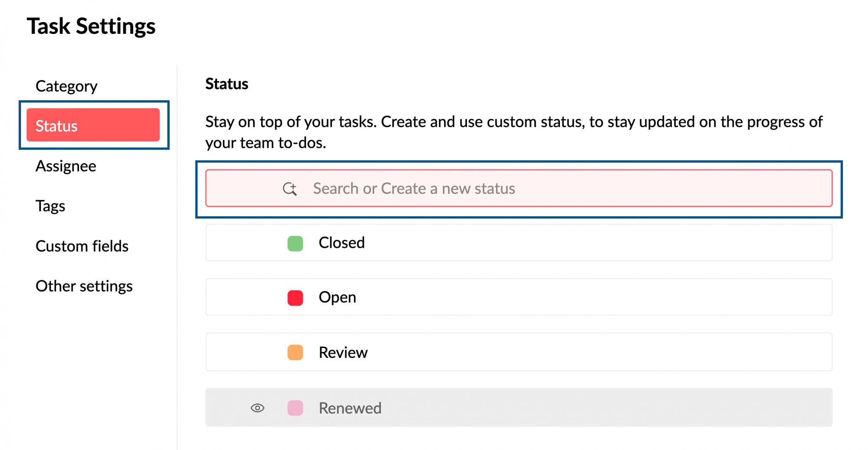Image resolution: width=868 pixels, height=450 pixels.
Task: Select the highlighted Status tab in sidebar
Action: pos(93,125)
